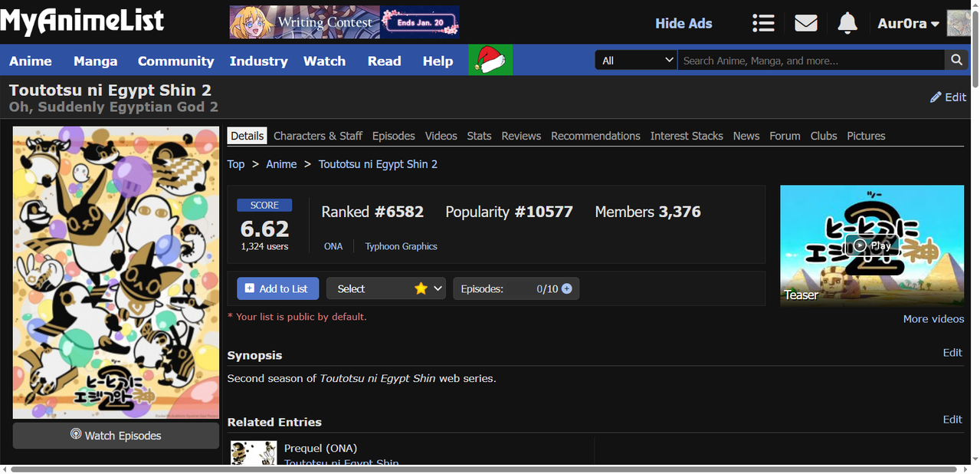Click the Watch Episodes button
The width and height of the screenshot is (980, 474).
pos(116,436)
